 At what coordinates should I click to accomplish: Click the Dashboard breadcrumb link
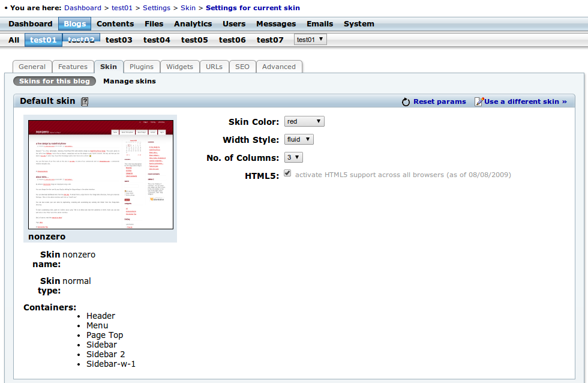pyautogui.click(x=83, y=8)
